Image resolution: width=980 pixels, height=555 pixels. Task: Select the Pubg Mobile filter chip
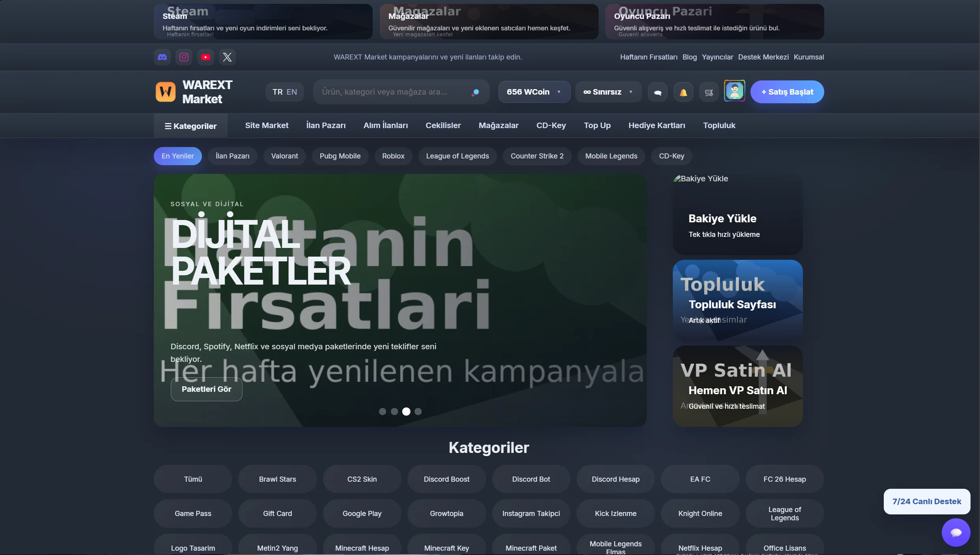pos(340,156)
